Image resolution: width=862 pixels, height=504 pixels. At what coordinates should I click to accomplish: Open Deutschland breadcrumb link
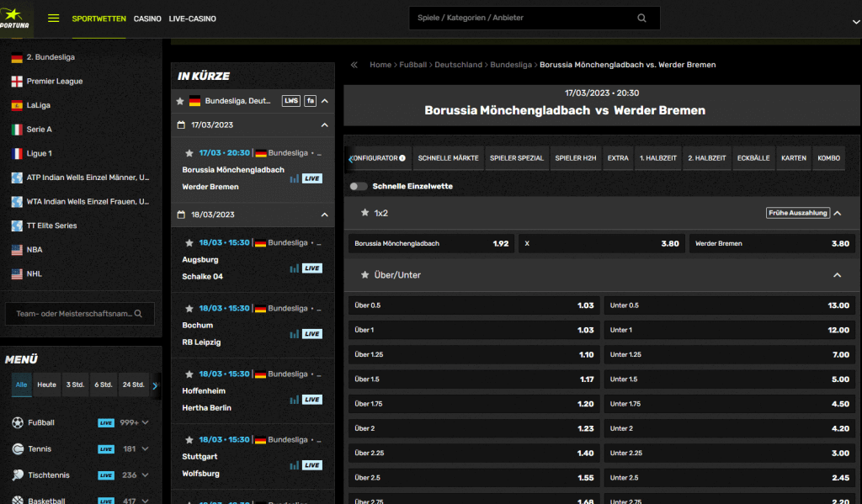[x=458, y=65]
